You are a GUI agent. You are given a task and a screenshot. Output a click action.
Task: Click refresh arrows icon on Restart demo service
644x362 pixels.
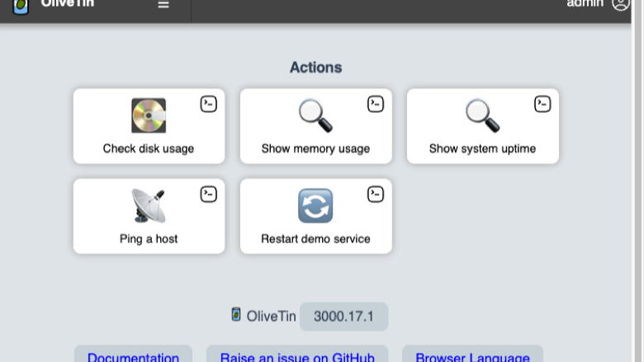[315, 206]
